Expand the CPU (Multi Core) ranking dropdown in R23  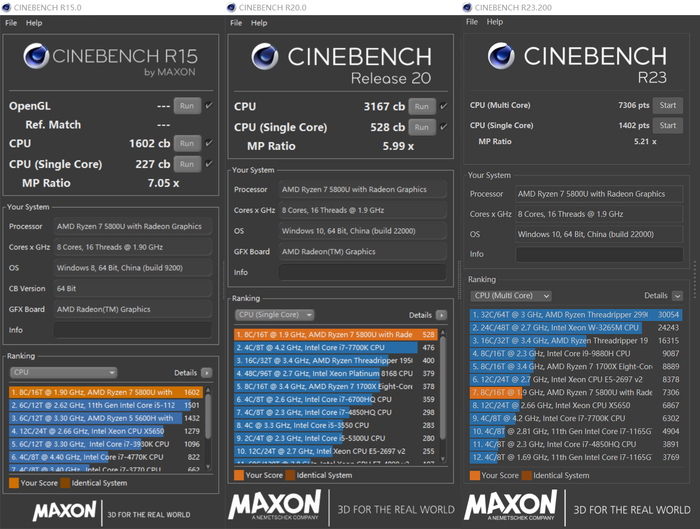511,296
